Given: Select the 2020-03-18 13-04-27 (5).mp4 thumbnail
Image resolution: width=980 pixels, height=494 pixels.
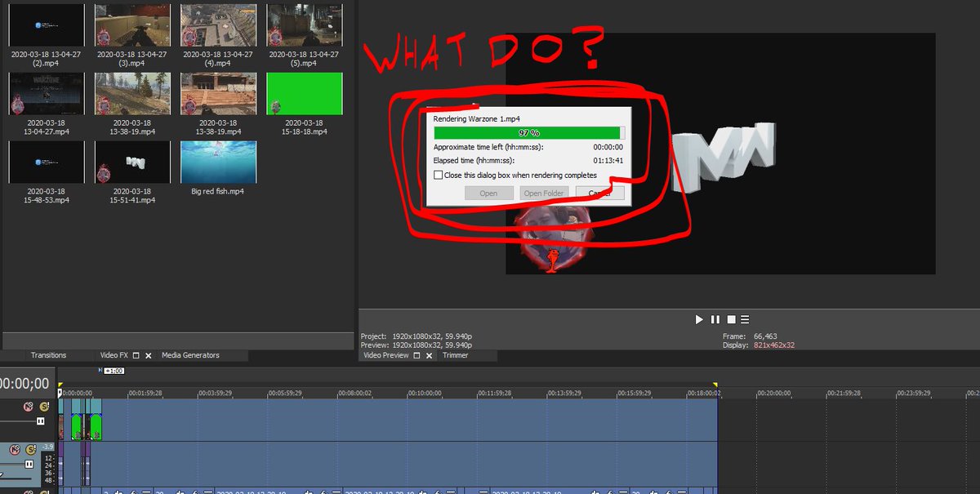Looking at the screenshot, I should [x=304, y=24].
